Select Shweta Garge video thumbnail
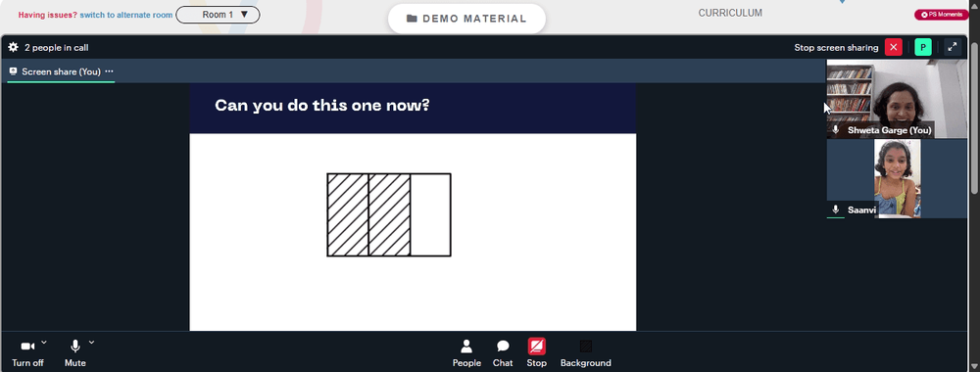This screenshot has height=372, width=980. click(897, 99)
